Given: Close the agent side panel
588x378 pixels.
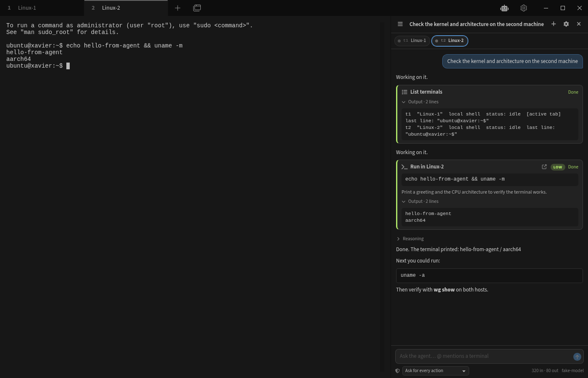Looking at the screenshot, I should click(579, 24).
